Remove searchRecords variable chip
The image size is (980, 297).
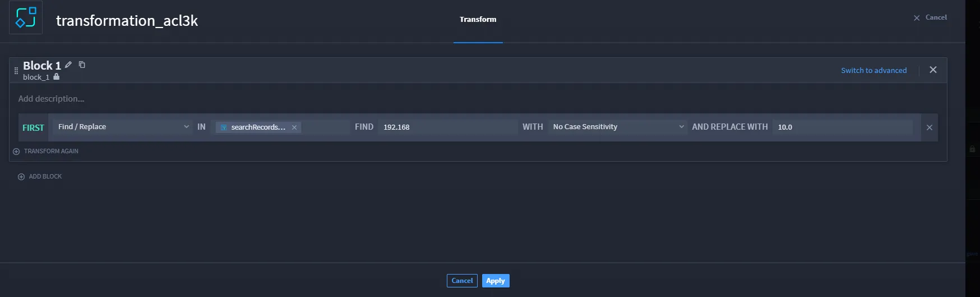(294, 127)
